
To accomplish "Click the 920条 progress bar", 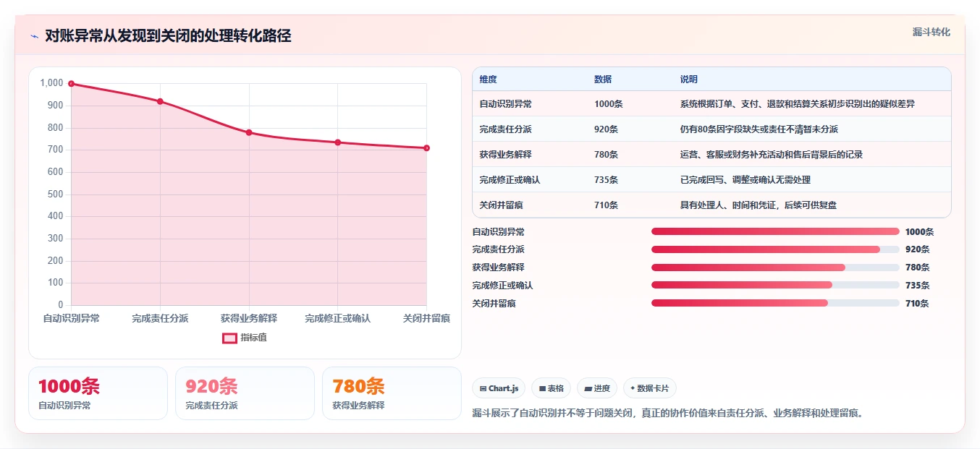I will pyautogui.click(x=775, y=249).
